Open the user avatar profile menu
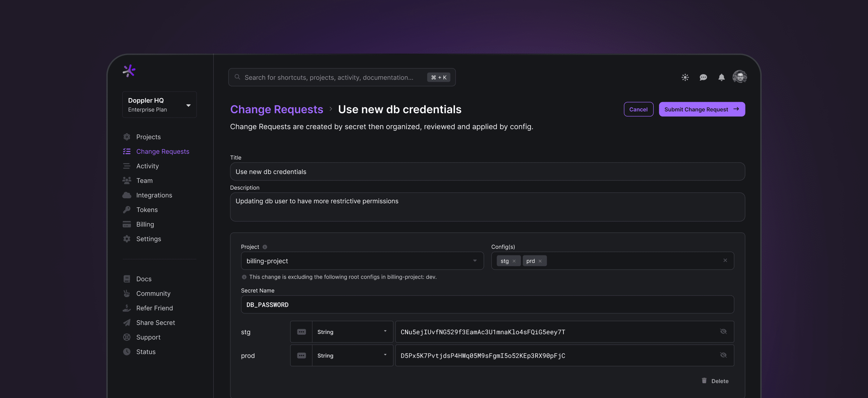The image size is (868, 398). 740,77
